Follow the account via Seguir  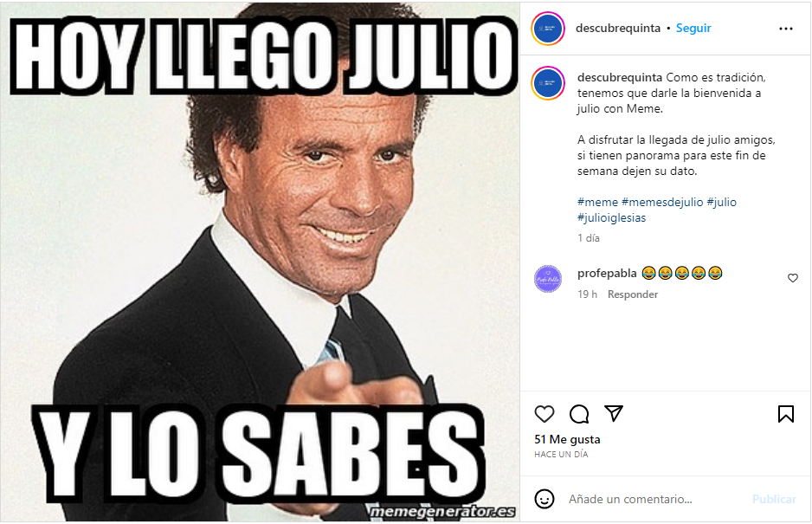point(693,28)
